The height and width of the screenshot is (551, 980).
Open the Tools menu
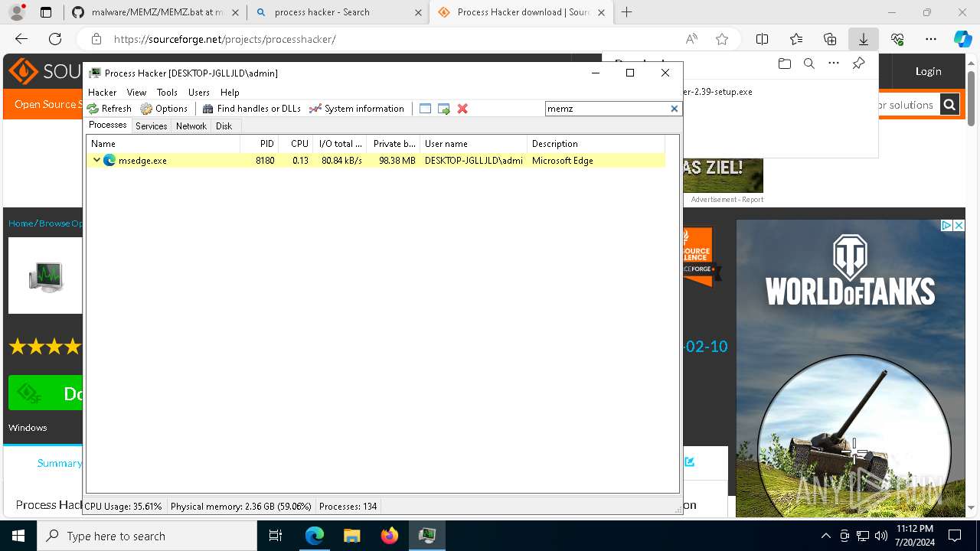167,92
